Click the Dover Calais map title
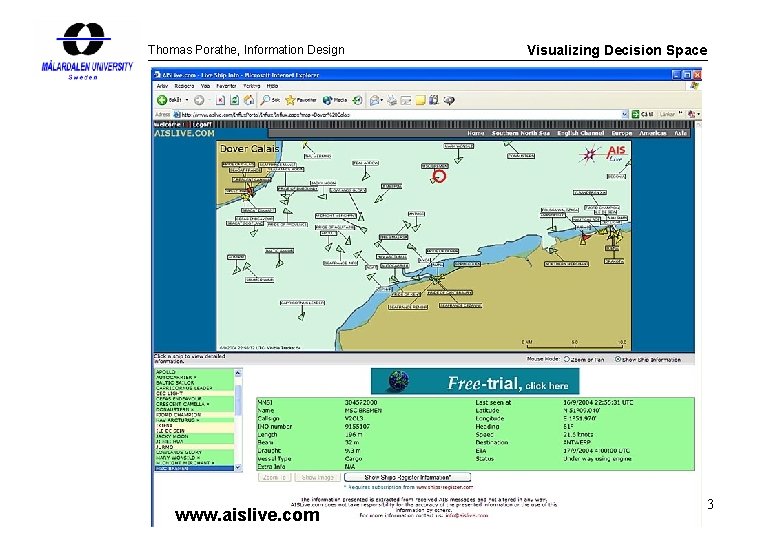This screenshot has height=540, width=780. pos(250,149)
